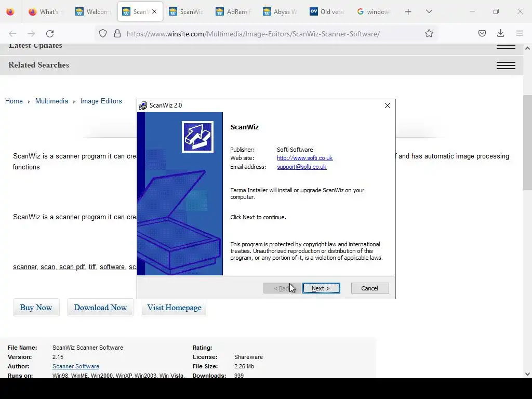Click the 'scan pdf' keyword tag link
The image size is (532, 399).
[x=72, y=267]
